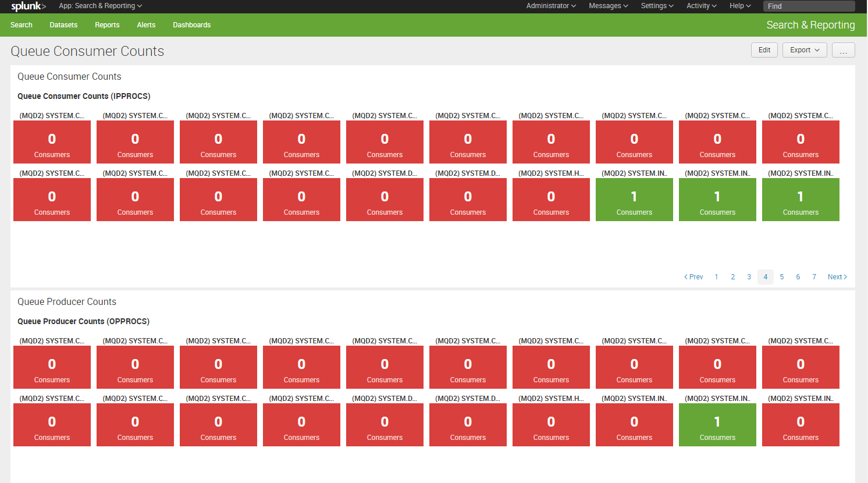
Task: Expand the Administrator menu
Action: [550, 6]
